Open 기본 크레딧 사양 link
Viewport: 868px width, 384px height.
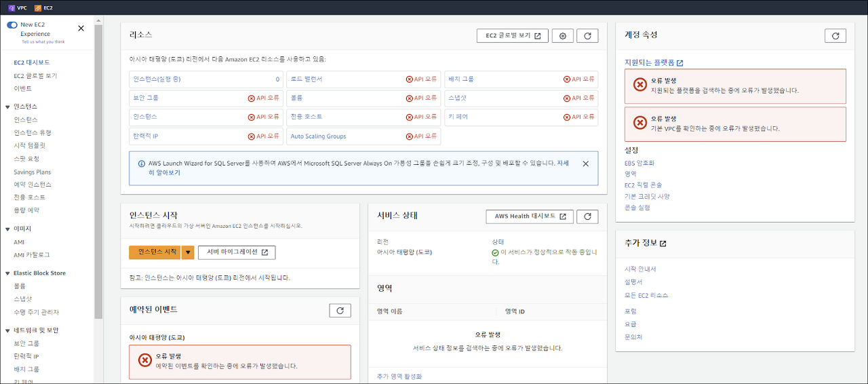click(647, 196)
